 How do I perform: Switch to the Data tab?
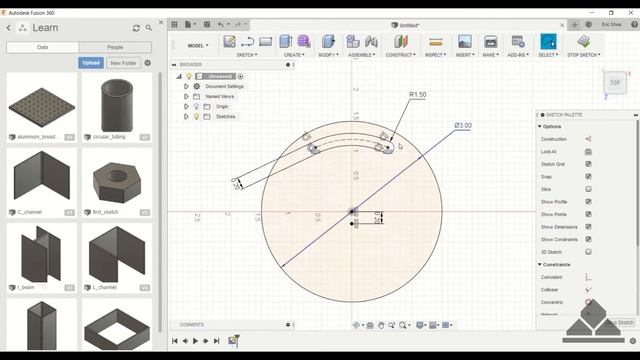(43, 47)
